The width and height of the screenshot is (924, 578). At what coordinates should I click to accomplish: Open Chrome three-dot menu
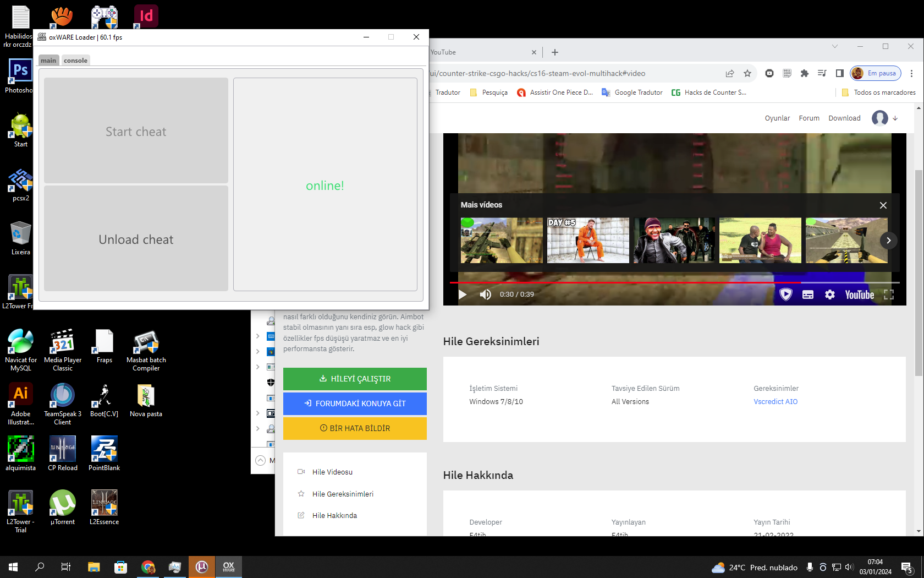911,73
